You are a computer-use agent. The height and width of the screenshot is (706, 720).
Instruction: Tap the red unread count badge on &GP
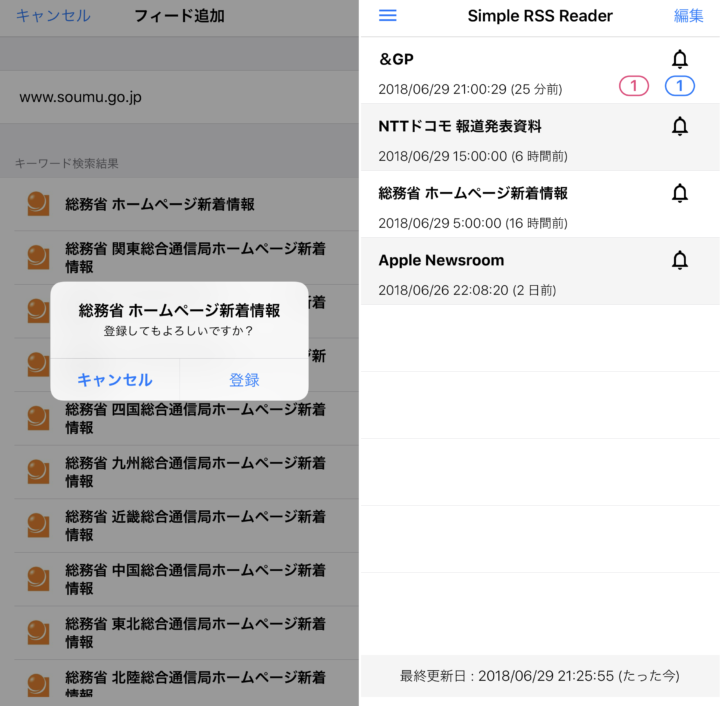(x=634, y=86)
